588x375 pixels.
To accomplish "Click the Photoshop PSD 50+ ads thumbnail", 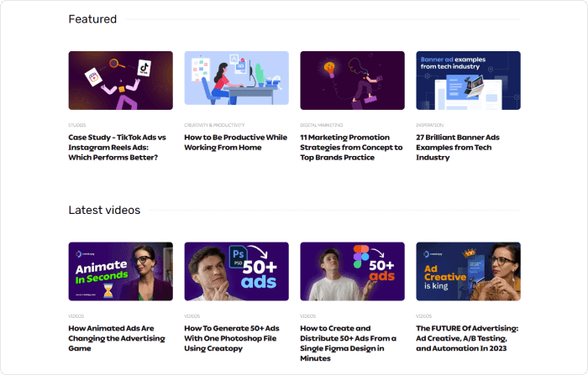I will 236,271.
